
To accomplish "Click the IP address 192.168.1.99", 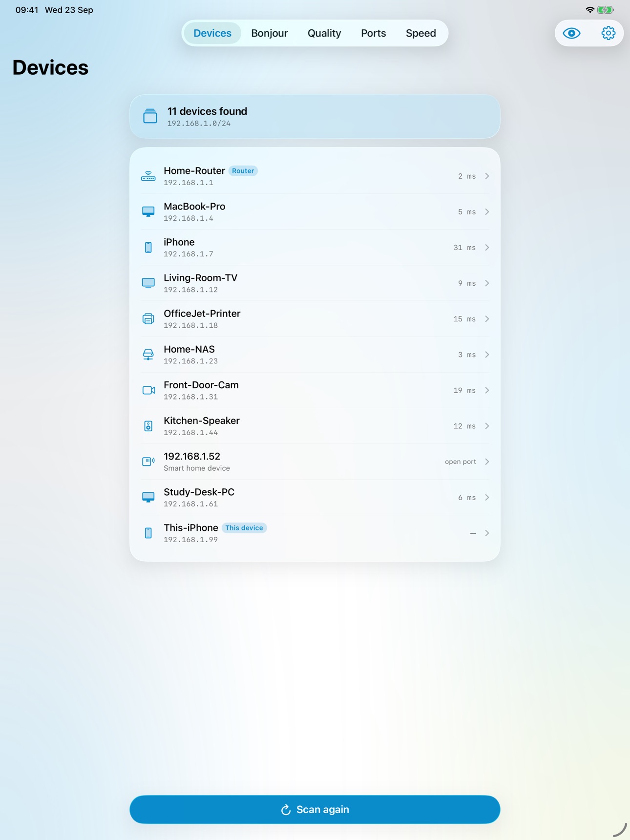I will (x=190, y=540).
